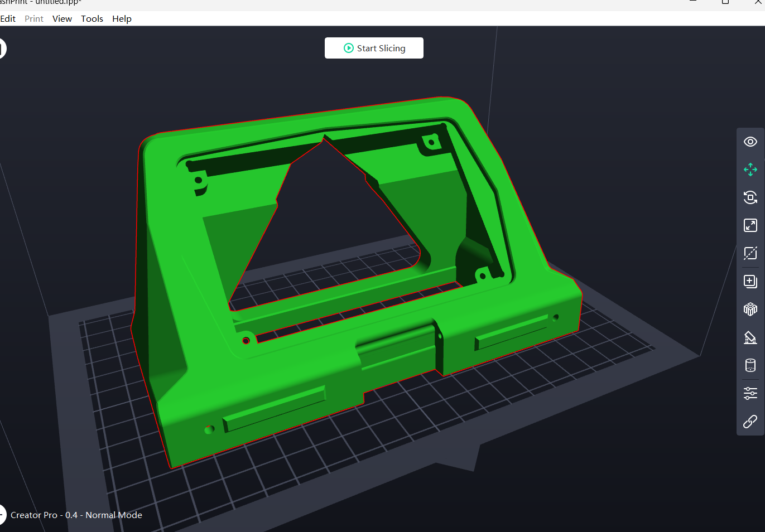Screen dimensions: 765x532
Task: Open the Edit menu
Action: [8, 18]
